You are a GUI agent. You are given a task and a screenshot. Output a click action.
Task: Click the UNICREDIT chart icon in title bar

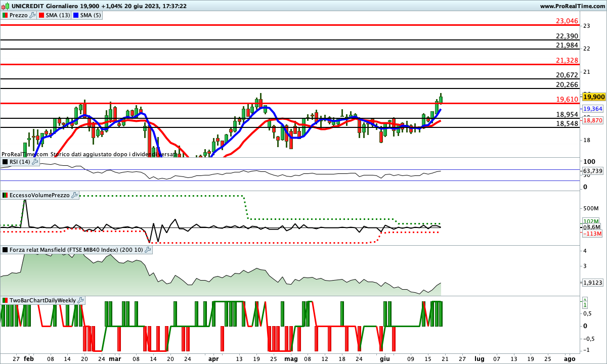pos(5,6)
